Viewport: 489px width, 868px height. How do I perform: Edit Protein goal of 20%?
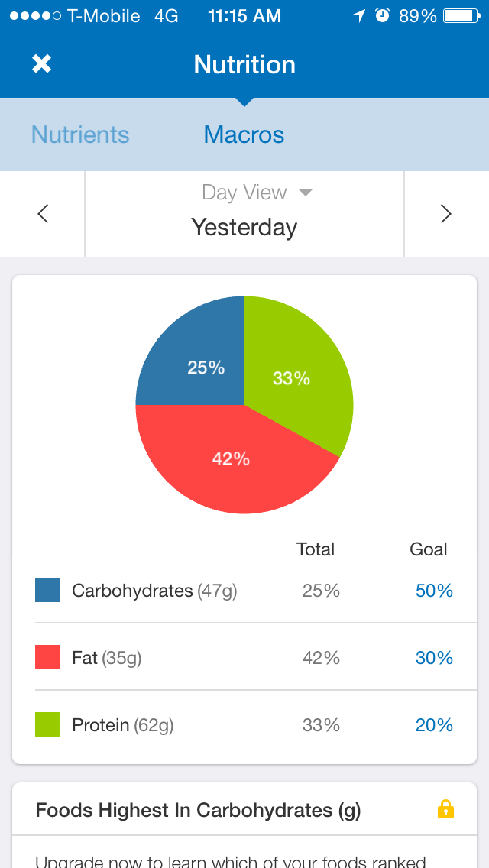[x=434, y=725]
